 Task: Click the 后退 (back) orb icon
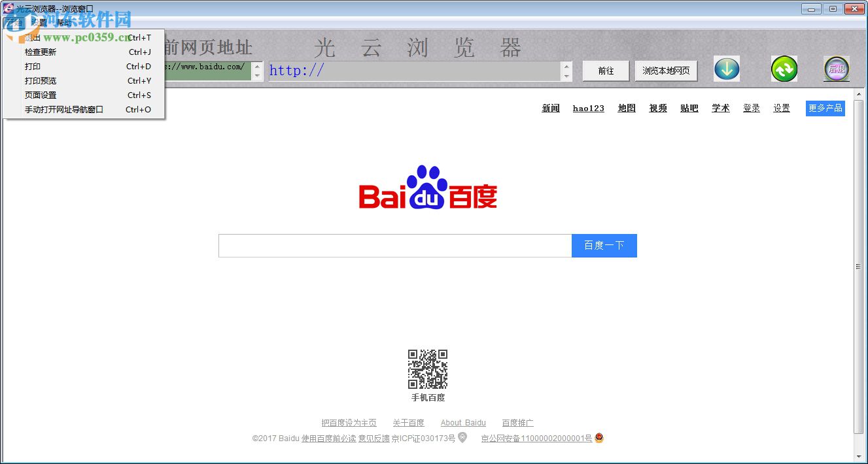[836, 69]
